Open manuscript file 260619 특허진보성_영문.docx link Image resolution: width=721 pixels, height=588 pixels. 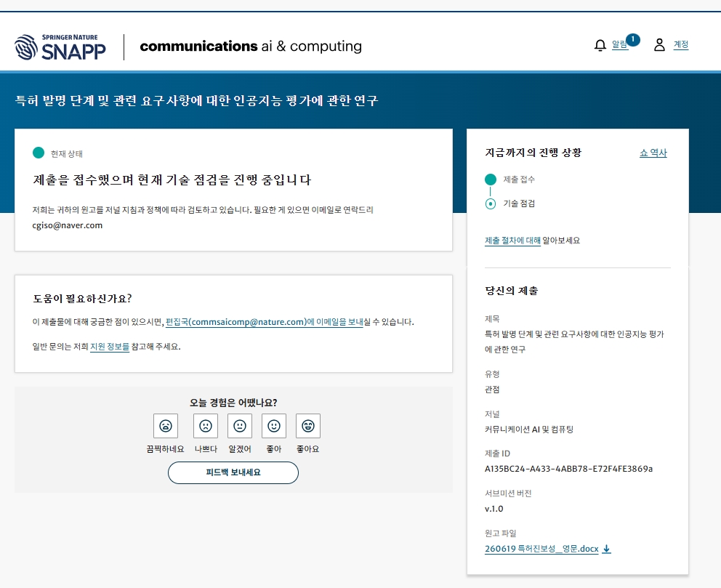click(541, 549)
